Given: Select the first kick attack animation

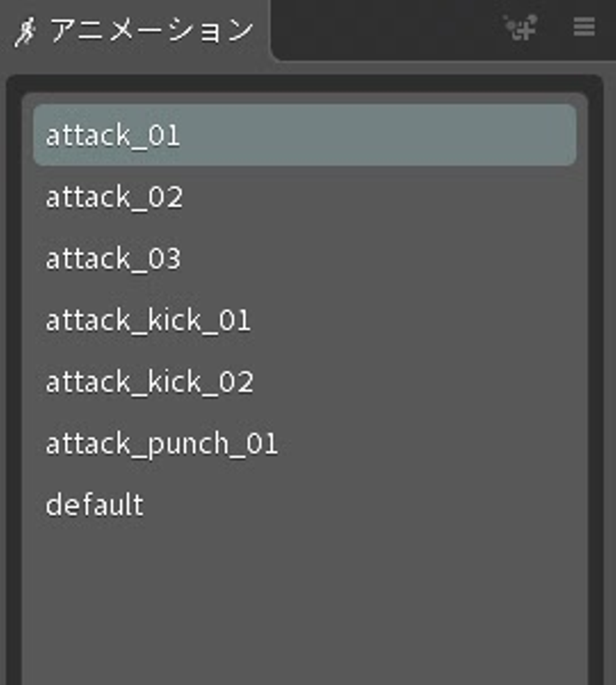Looking at the screenshot, I should point(148,321).
